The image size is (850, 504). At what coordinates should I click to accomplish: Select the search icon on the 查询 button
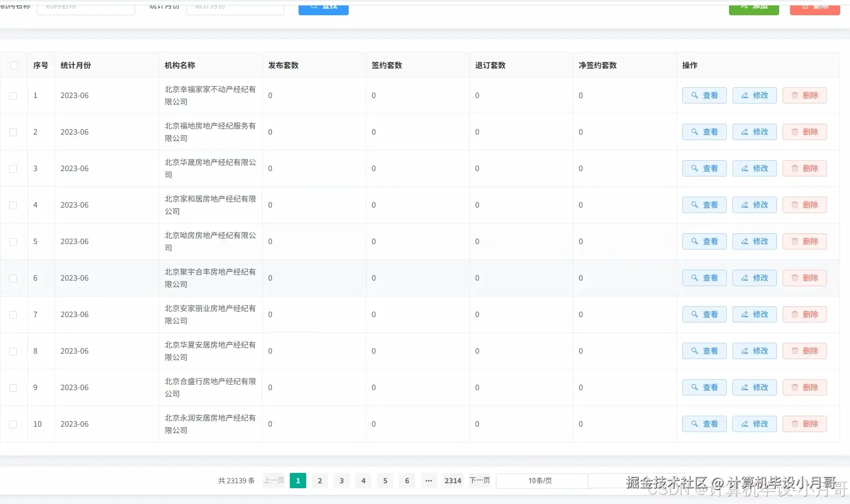313,6
